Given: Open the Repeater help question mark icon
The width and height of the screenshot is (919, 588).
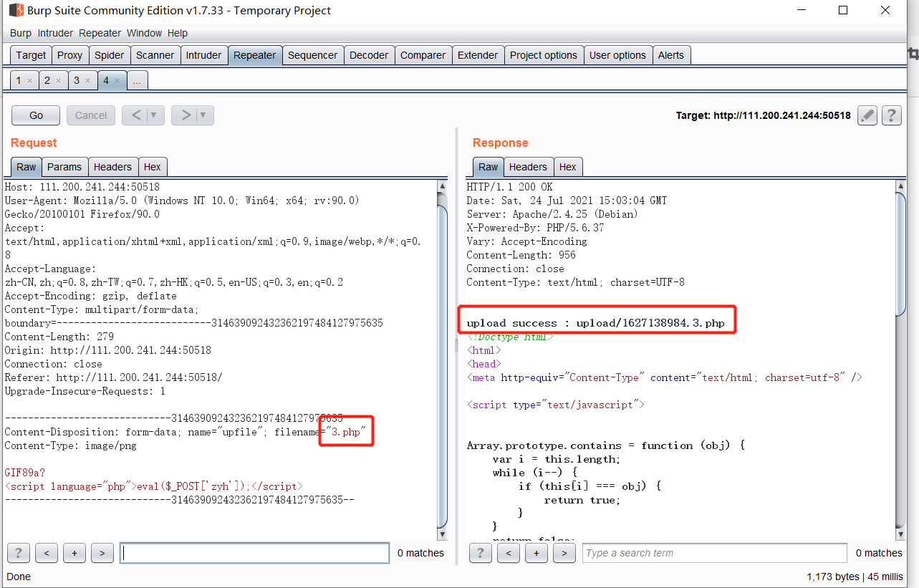Looking at the screenshot, I should [891, 115].
